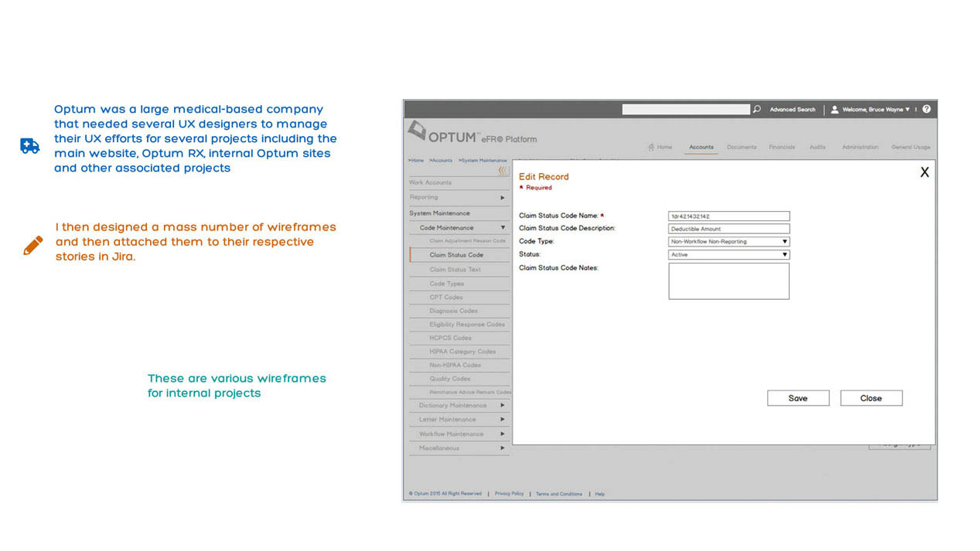
Task: Click the Optum logo icon
Action: [417, 132]
